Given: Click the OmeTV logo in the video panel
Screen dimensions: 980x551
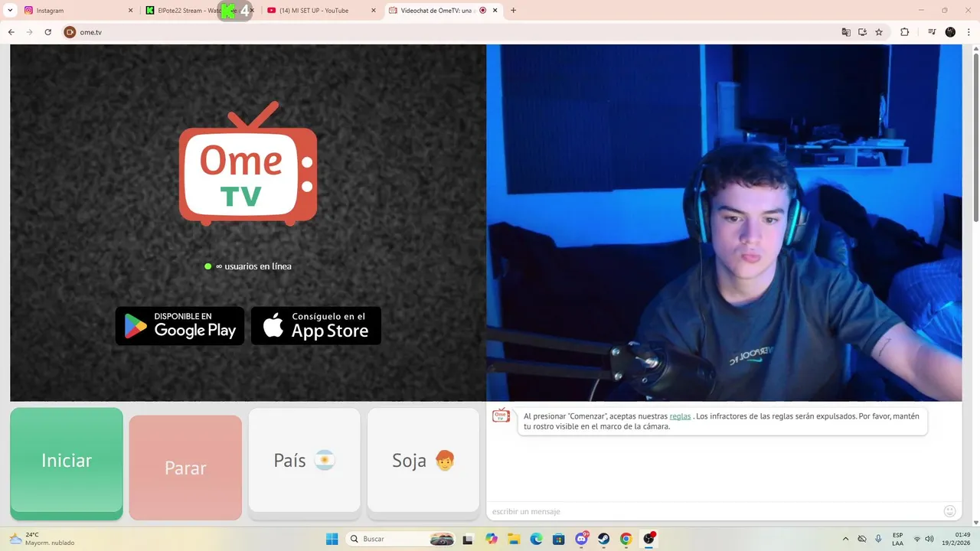Looking at the screenshot, I should pos(248,165).
